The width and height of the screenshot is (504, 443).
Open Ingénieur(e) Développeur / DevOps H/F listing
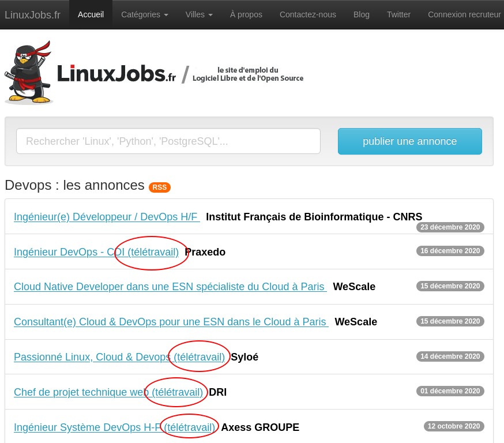[107, 217]
